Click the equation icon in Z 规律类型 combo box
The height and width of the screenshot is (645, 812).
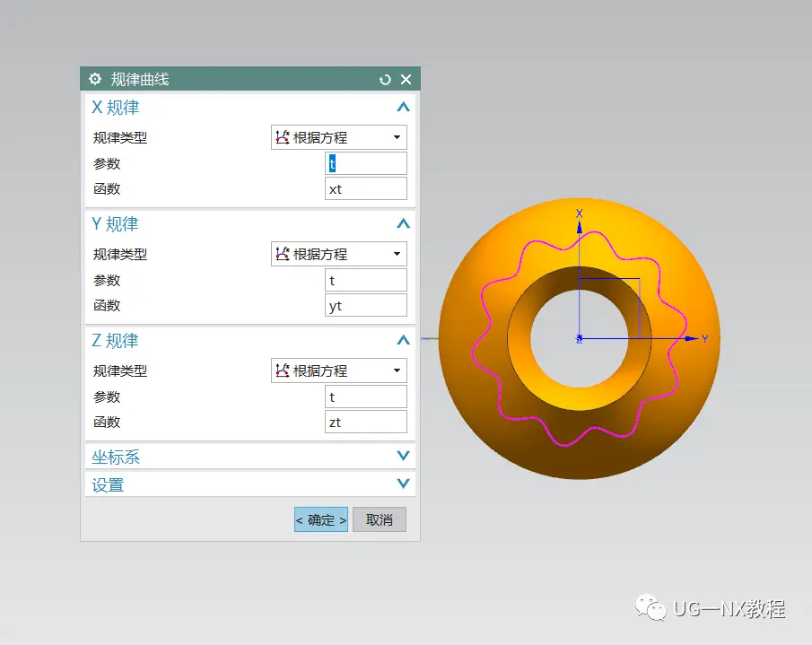[283, 370]
